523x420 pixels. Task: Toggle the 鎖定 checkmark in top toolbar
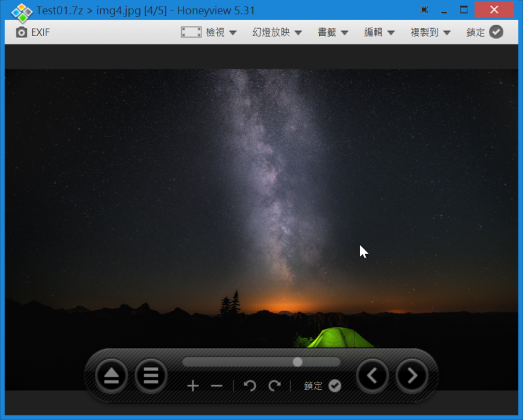coord(496,32)
